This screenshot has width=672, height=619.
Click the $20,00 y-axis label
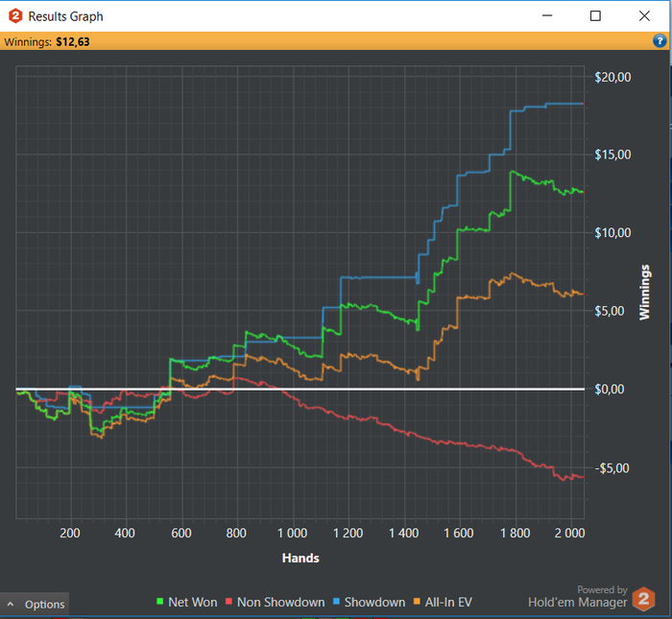point(612,77)
